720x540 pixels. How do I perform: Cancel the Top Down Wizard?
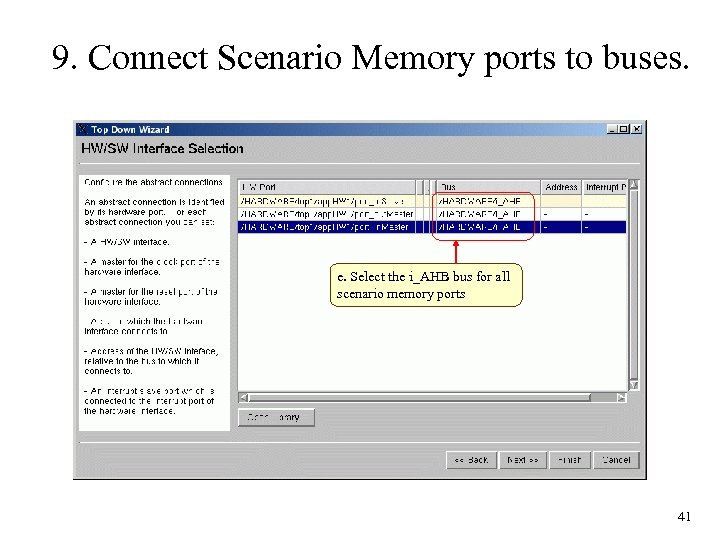pyautogui.click(x=616, y=460)
